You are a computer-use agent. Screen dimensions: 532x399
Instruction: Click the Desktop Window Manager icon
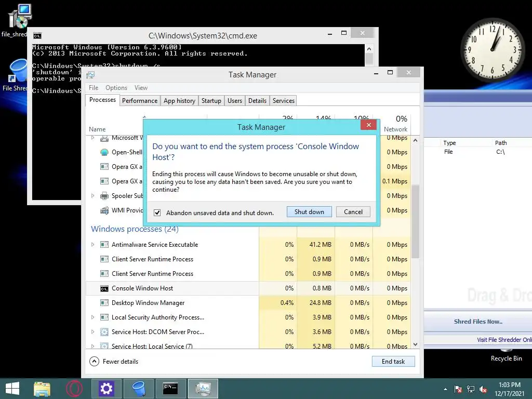coord(104,303)
